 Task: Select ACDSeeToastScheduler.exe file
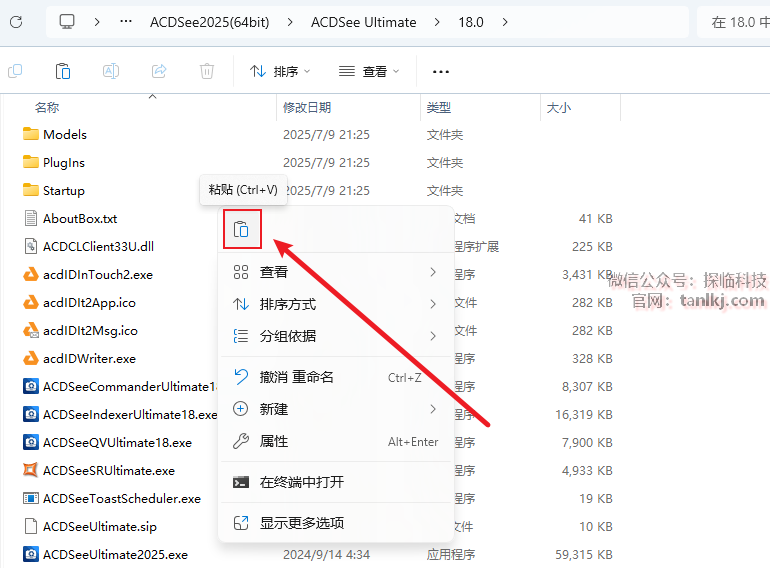[x=122, y=498]
